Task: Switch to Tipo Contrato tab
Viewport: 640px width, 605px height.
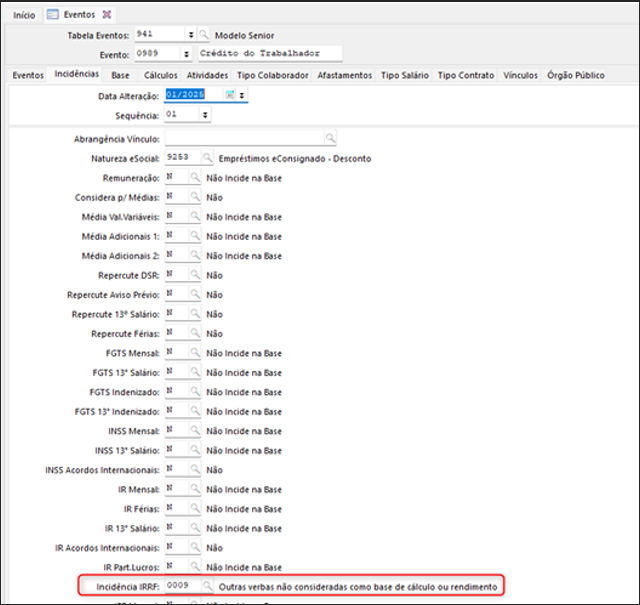Action: pyautogui.click(x=466, y=75)
